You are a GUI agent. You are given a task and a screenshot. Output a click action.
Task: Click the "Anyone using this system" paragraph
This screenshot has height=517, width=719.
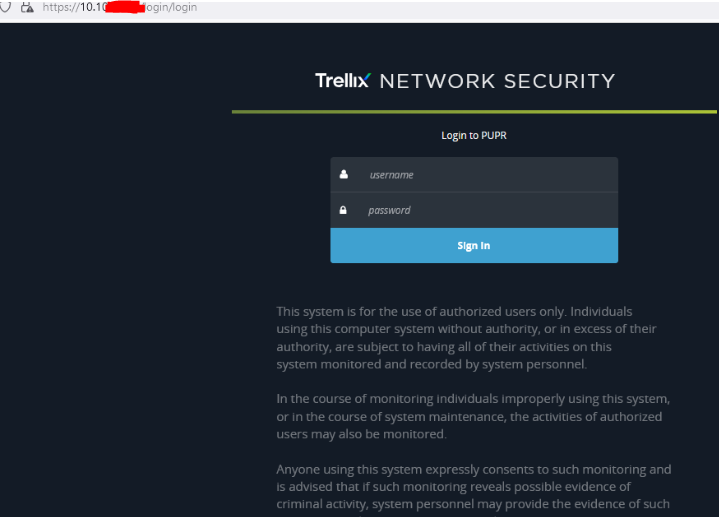coord(474,486)
